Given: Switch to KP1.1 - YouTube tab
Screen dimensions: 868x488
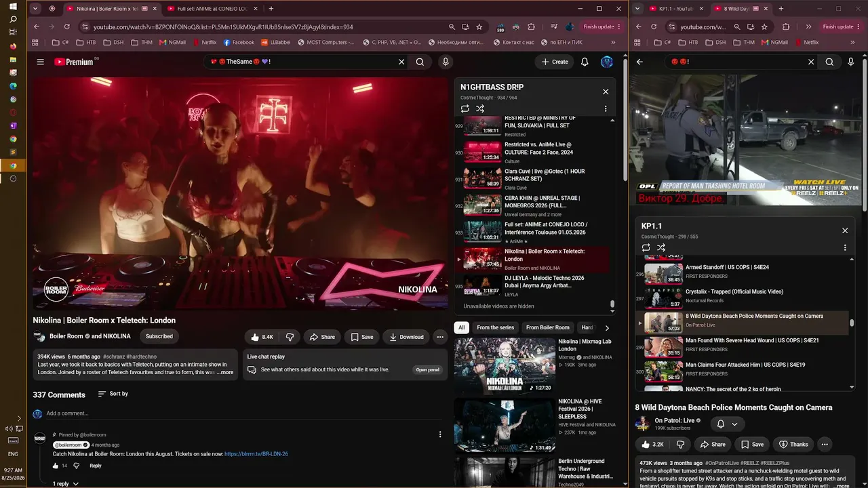Looking at the screenshot, I should point(676,9).
